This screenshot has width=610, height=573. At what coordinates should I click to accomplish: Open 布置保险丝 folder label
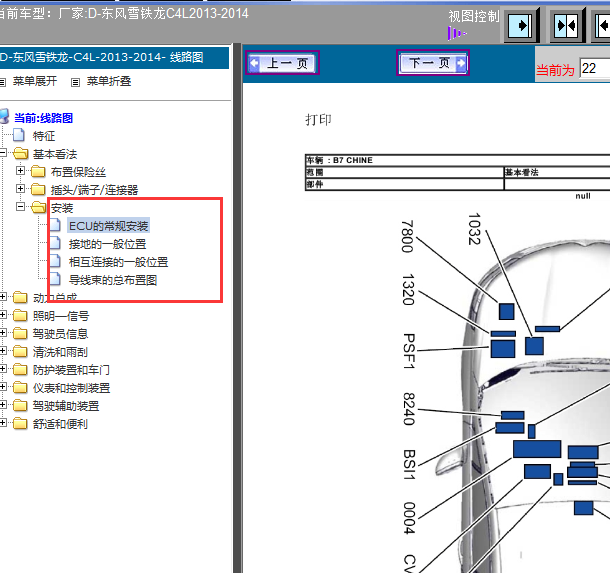pos(78,172)
